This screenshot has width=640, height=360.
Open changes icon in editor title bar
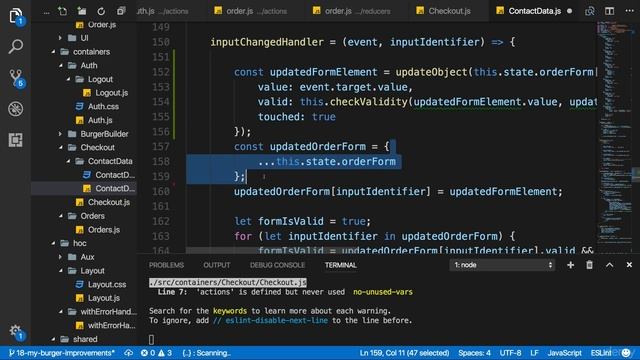click(x=589, y=11)
